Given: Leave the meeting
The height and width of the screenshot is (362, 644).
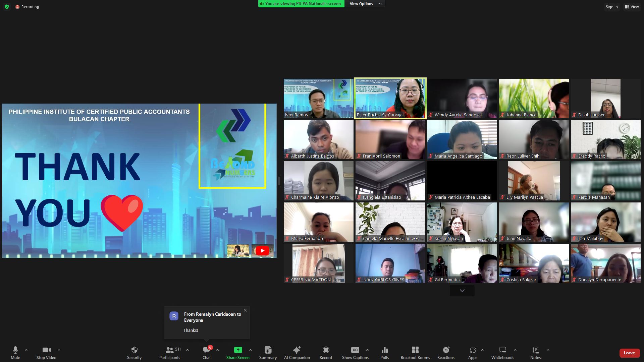Looking at the screenshot, I should pyautogui.click(x=629, y=353).
